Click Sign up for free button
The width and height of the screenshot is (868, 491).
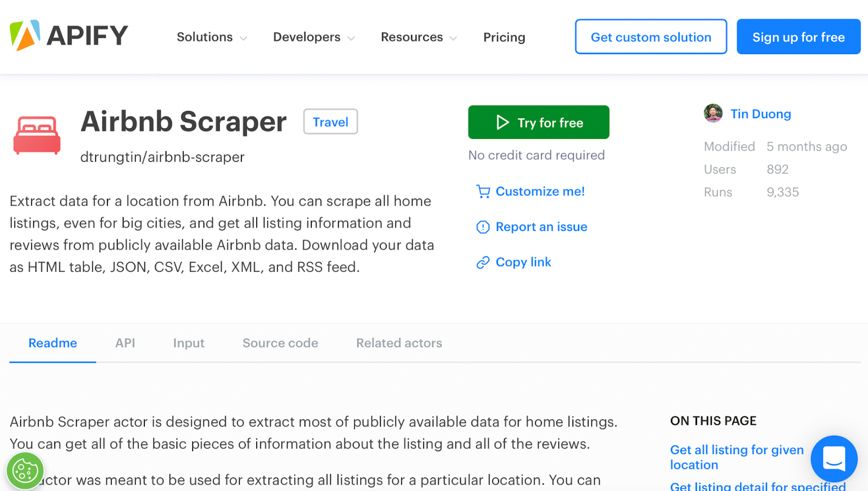(x=799, y=37)
